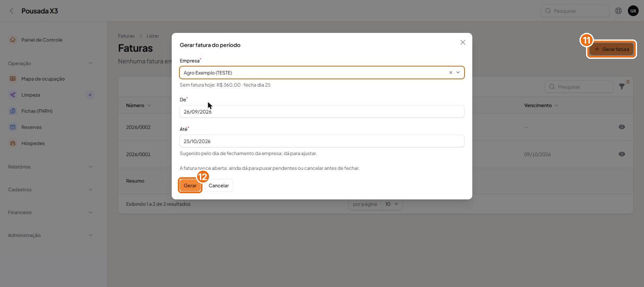Image resolution: width=644 pixels, height=287 pixels.
Task: View invoice 2026/0001 with eye icon
Action: coord(622,154)
